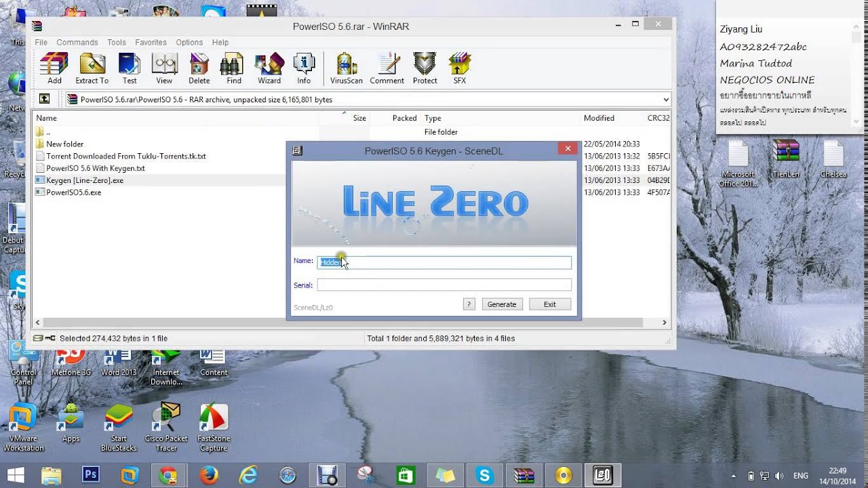This screenshot has width=868, height=488.
Task: Open the Wizard toolbar icon
Action: [x=269, y=68]
